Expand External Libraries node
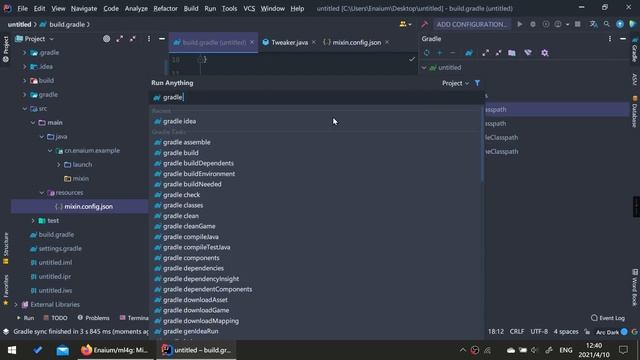 coord(16,304)
